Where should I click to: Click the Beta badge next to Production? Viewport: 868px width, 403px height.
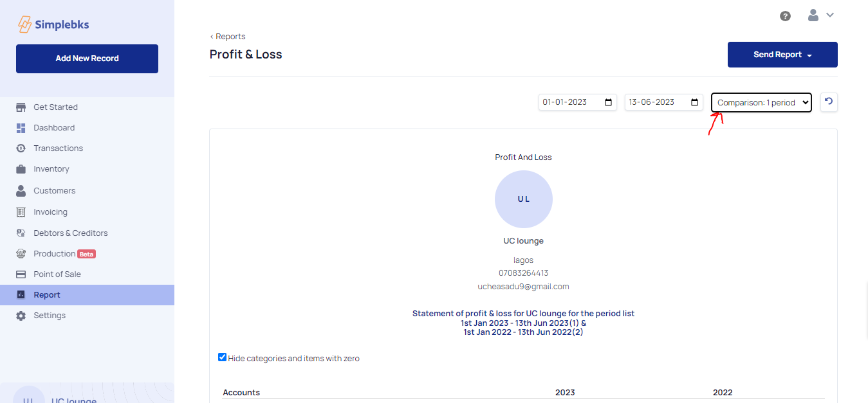[x=87, y=254]
